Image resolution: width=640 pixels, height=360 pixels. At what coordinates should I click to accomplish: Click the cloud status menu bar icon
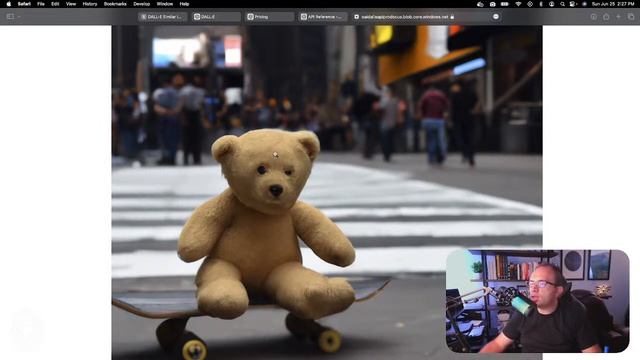tap(480, 4)
